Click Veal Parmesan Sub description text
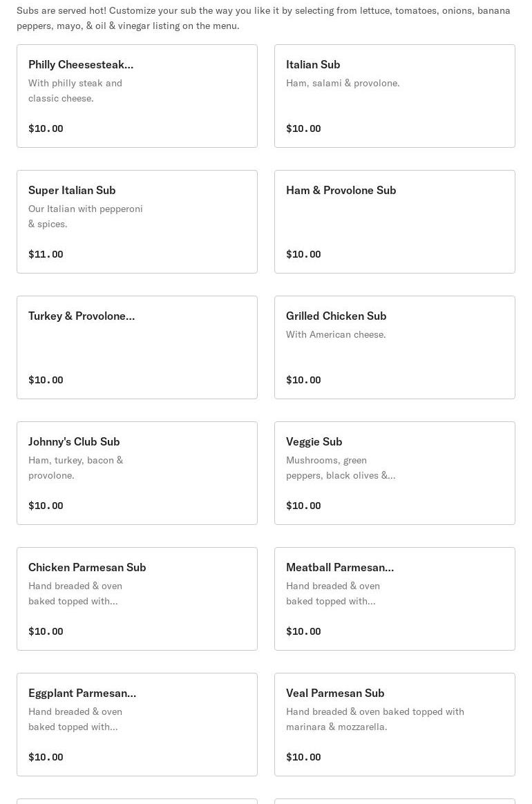Image resolution: width=532 pixels, height=804 pixels. click(374, 719)
